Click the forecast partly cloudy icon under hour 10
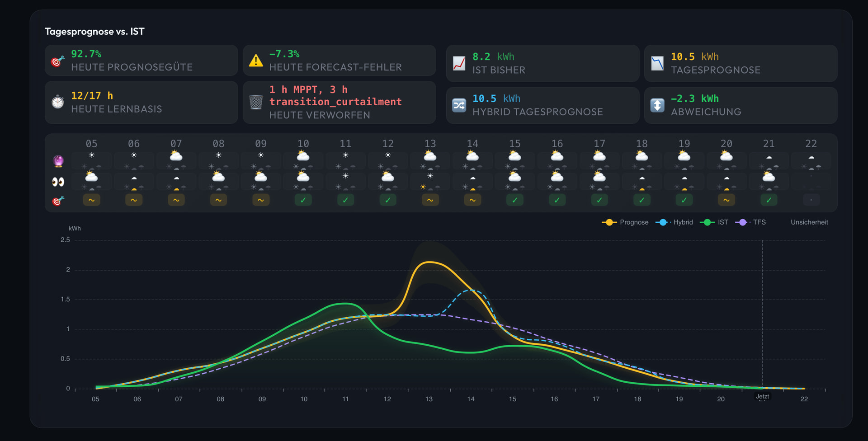The image size is (868, 441). [x=303, y=156]
